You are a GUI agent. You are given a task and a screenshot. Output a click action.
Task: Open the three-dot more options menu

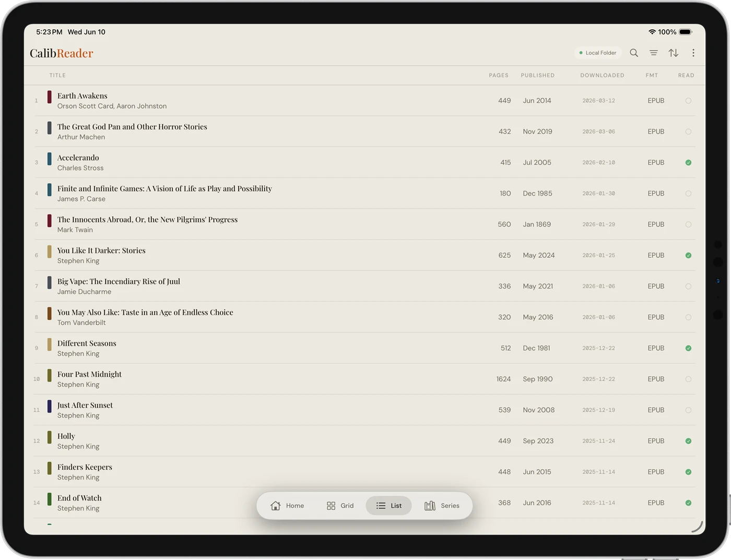pos(693,53)
